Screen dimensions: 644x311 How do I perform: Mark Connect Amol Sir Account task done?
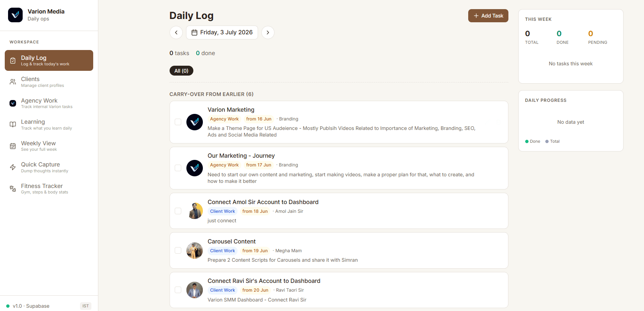[178, 211]
